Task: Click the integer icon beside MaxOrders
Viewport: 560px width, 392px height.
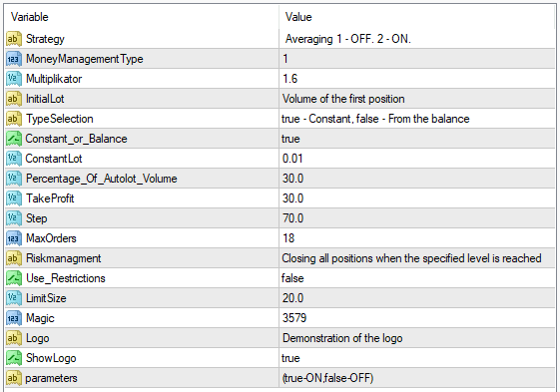Action: (x=14, y=238)
